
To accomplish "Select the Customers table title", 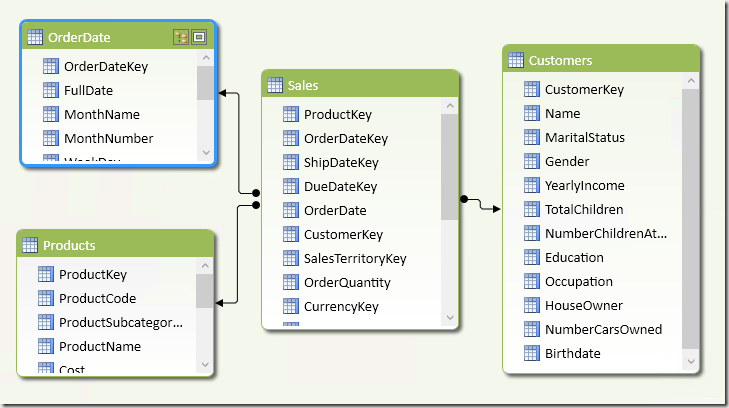I will [x=560, y=60].
